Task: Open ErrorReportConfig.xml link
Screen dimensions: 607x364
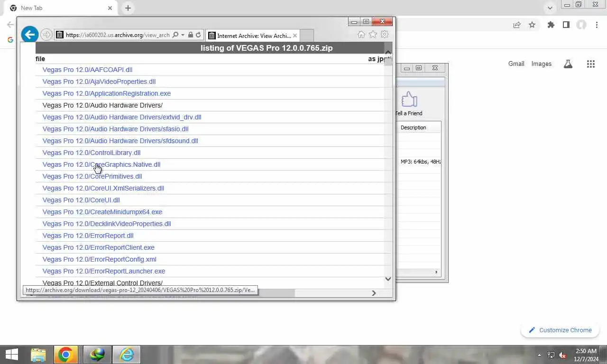Action: 100,259
